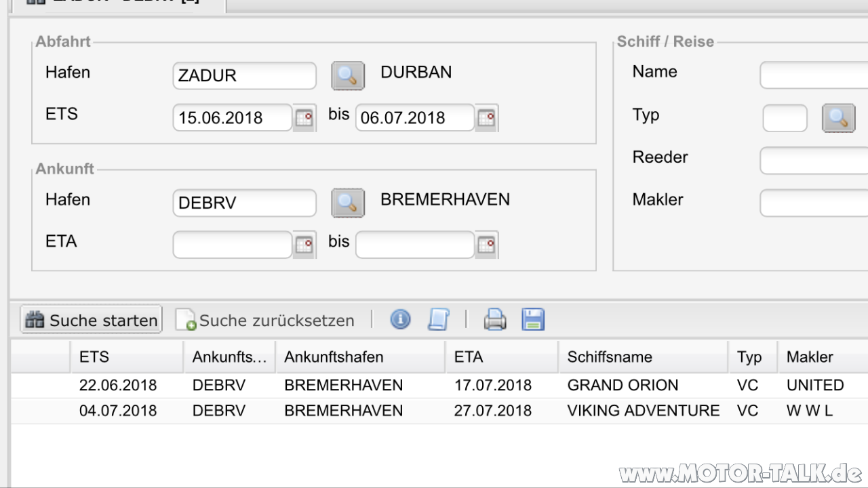Viewport: 868px width, 488px height.
Task: Click DEBRV in the VIKING ADVENTURE row
Action: pos(219,410)
